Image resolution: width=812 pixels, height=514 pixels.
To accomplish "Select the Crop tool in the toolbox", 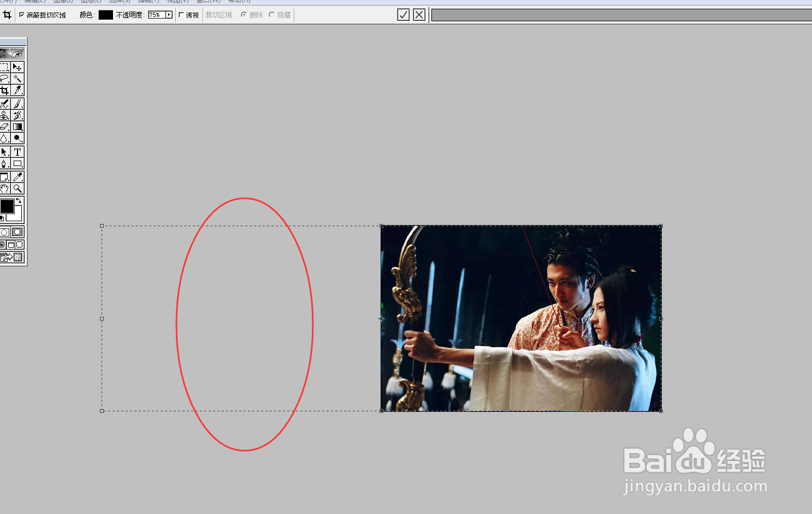I will (x=4, y=90).
